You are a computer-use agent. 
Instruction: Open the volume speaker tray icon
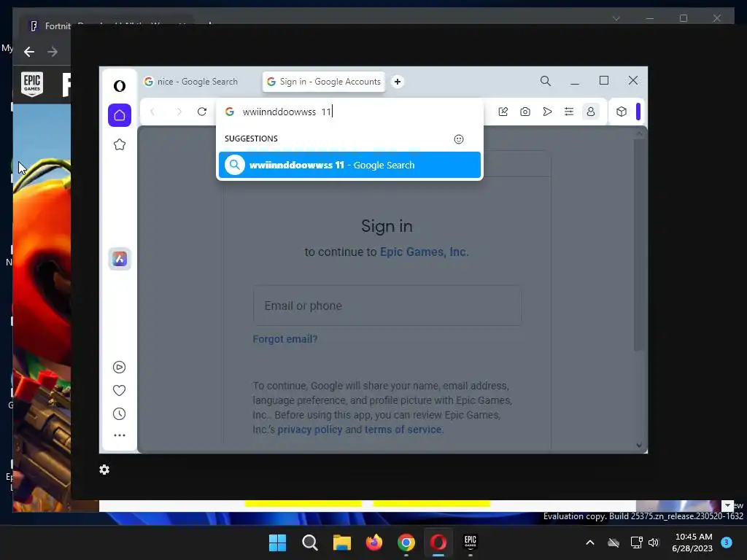[x=654, y=542]
